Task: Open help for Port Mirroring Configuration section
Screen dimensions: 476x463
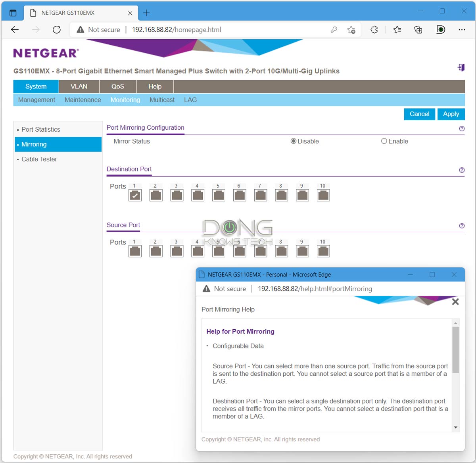Action: [x=461, y=129]
